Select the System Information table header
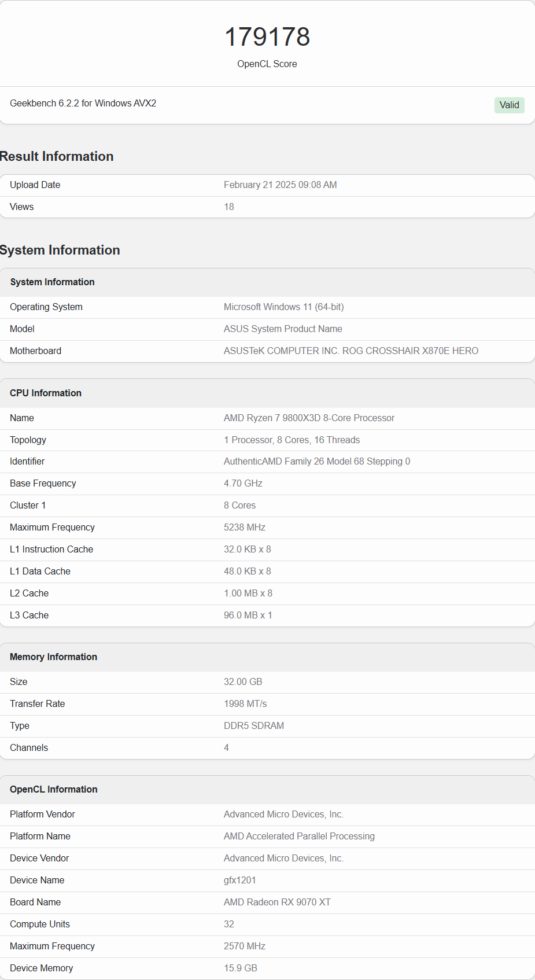The width and height of the screenshot is (535, 980). coord(53,282)
